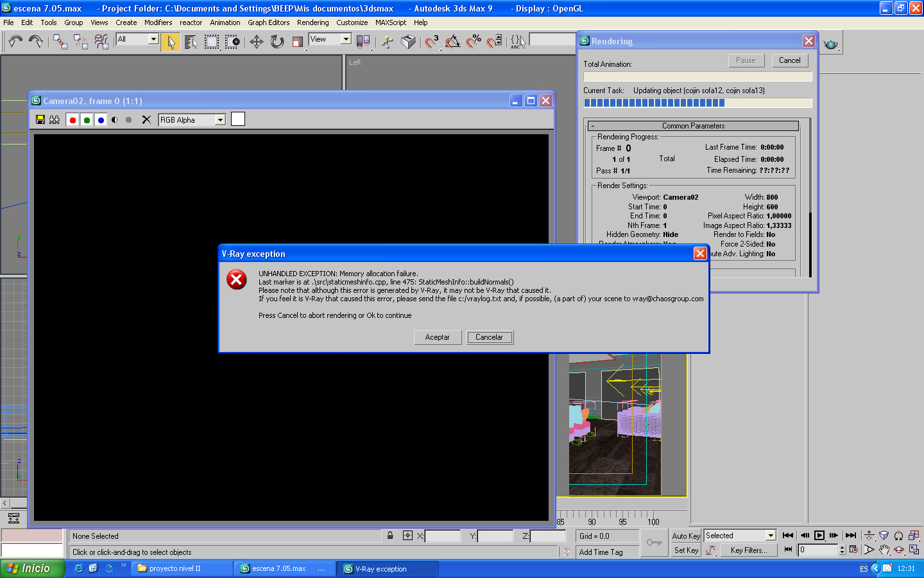The width and height of the screenshot is (924, 578).
Task: Toggle Keyboard Shortcut Override icon
Action: pyautogui.click(x=408, y=42)
